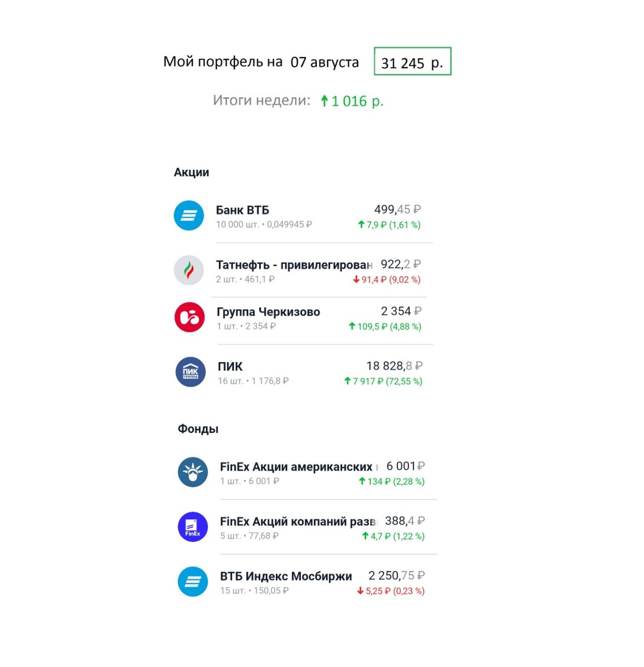
Task: Click the ВТБ Индекс Мосбиржи logo
Action: pos(193,581)
